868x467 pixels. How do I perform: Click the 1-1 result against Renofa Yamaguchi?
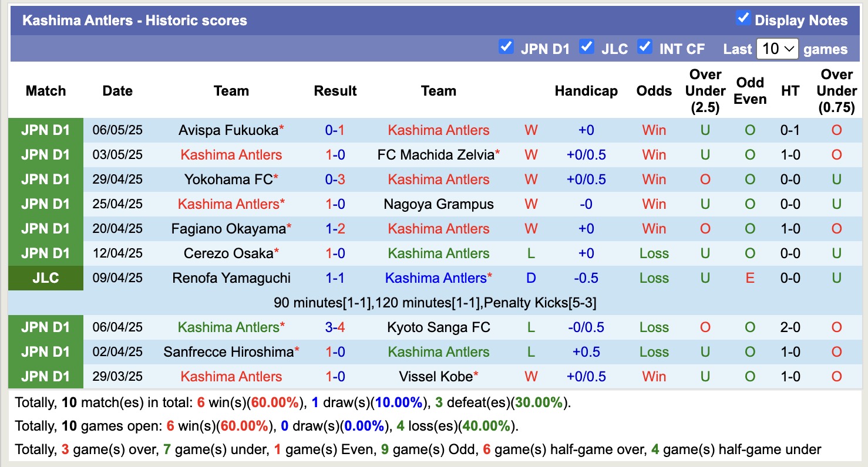coord(335,278)
